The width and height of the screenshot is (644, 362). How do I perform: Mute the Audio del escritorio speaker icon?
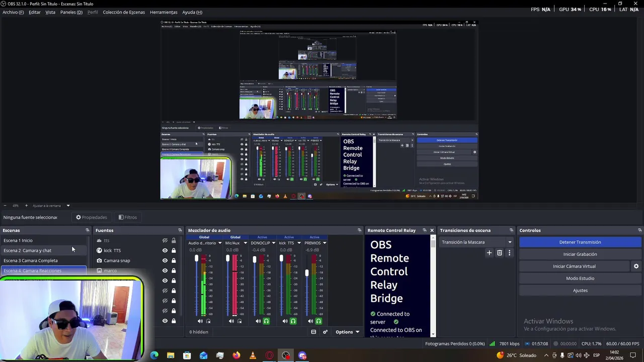(x=200, y=321)
